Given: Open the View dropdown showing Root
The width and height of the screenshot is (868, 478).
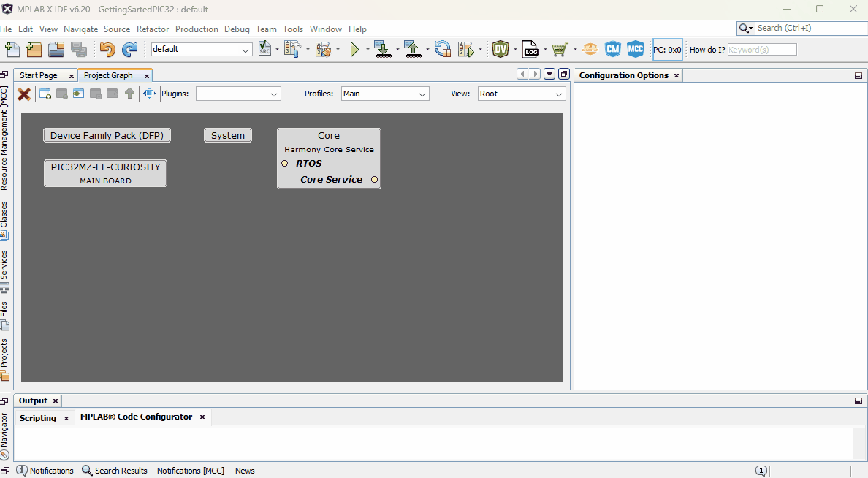Looking at the screenshot, I should tap(522, 94).
